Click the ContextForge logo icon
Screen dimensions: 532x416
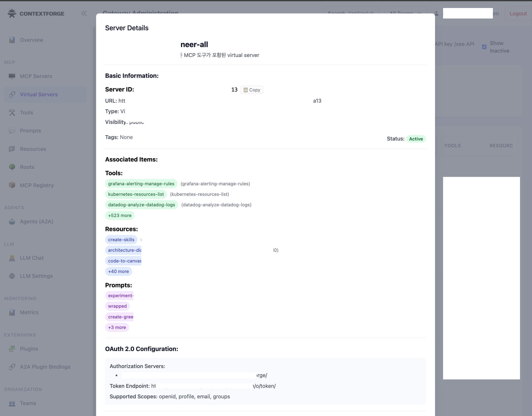pyautogui.click(x=12, y=13)
